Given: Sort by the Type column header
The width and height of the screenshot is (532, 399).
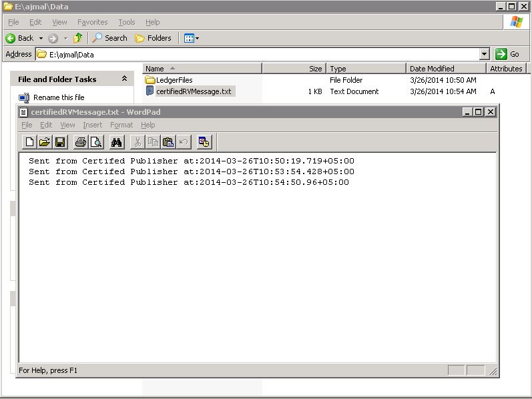Looking at the screenshot, I should [366, 69].
